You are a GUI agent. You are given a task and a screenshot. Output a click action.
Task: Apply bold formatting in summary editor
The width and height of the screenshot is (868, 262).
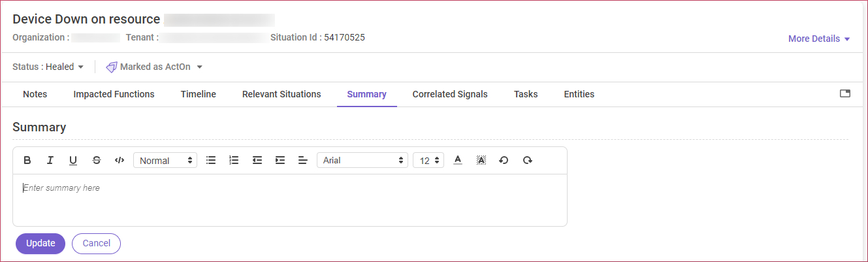point(27,160)
